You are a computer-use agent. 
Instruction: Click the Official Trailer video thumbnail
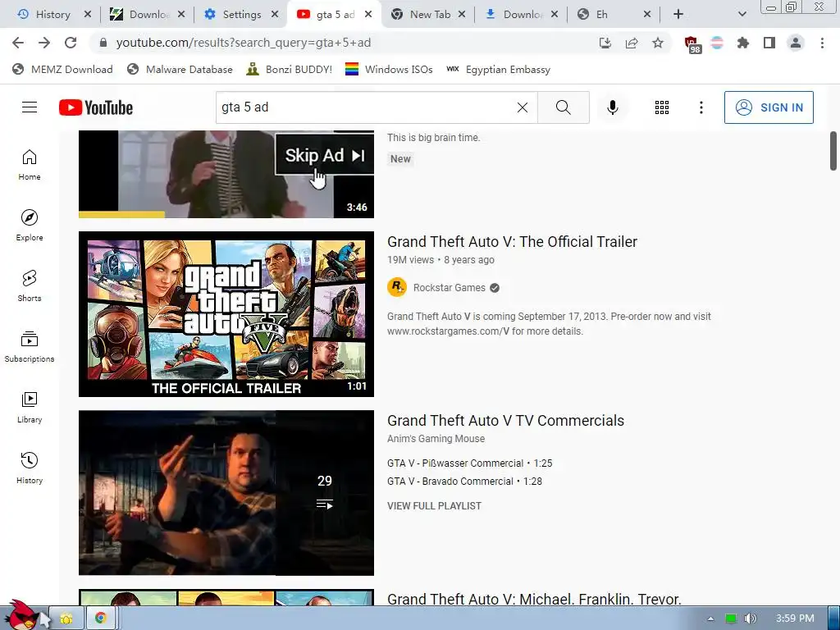(226, 314)
